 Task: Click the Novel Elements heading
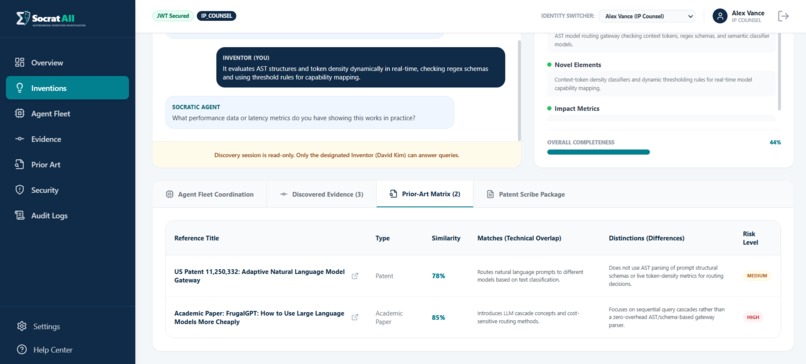578,65
